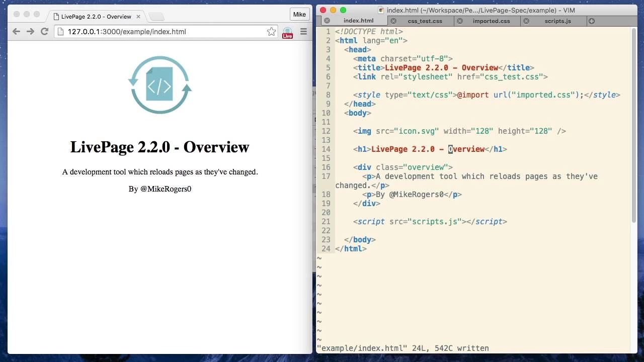Click the p By @MikeRogers0 code line
644x362 pixels.
(x=412, y=195)
